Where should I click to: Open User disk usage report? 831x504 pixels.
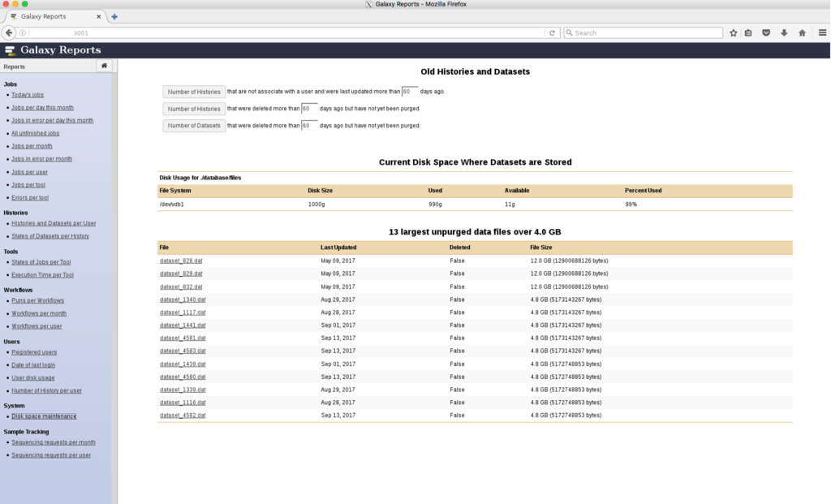(32, 378)
